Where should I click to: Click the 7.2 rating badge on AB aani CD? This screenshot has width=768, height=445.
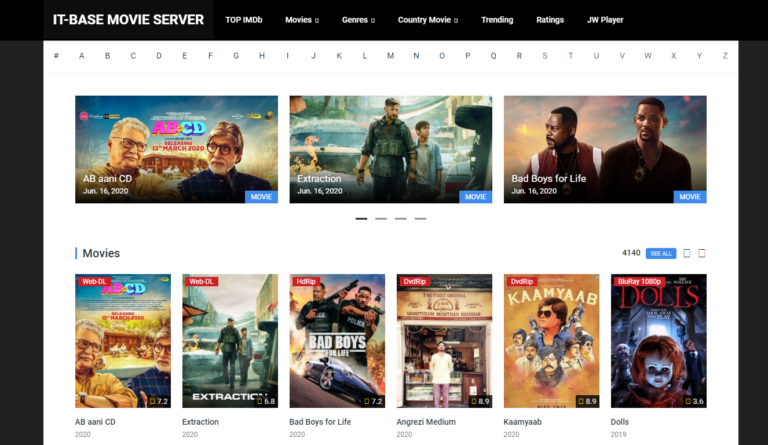[x=159, y=401]
